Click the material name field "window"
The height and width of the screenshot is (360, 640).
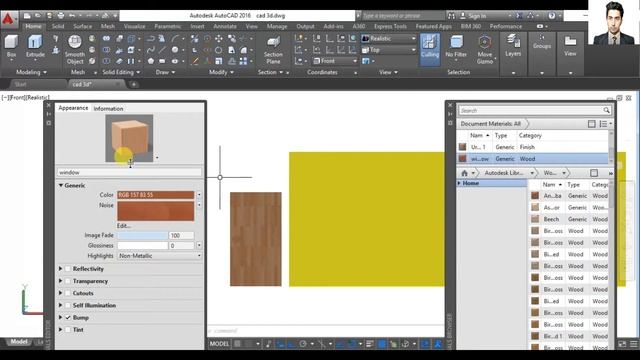(x=129, y=172)
